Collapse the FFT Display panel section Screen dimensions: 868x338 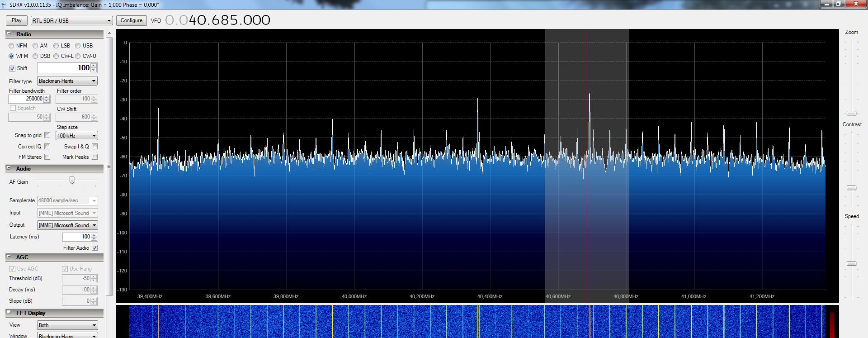tap(9, 313)
